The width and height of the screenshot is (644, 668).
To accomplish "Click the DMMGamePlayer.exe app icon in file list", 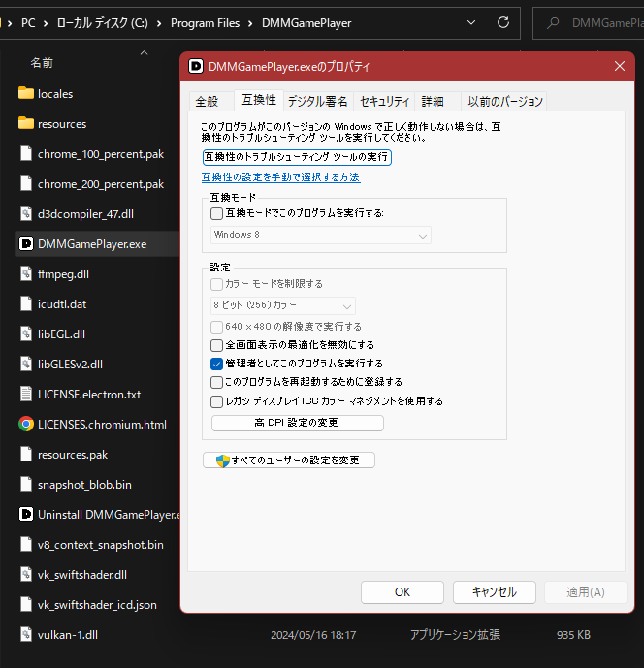I will (26, 243).
